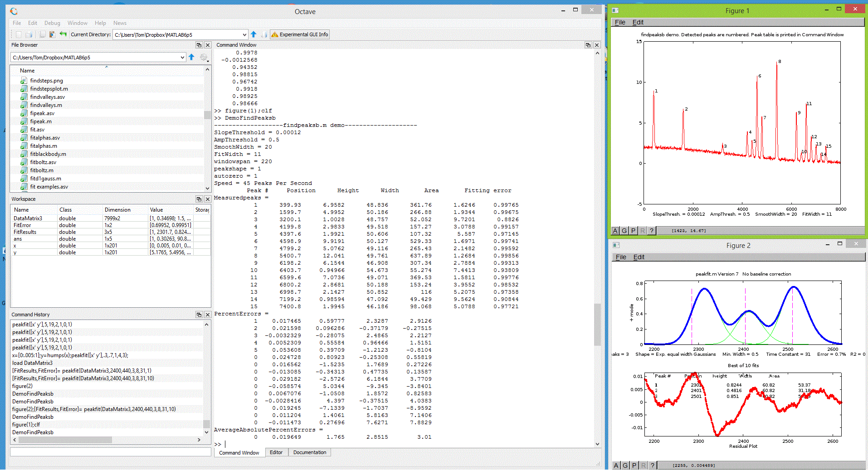
Task: Click the Command History horizontal scrollbar
Action: pos(65,440)
